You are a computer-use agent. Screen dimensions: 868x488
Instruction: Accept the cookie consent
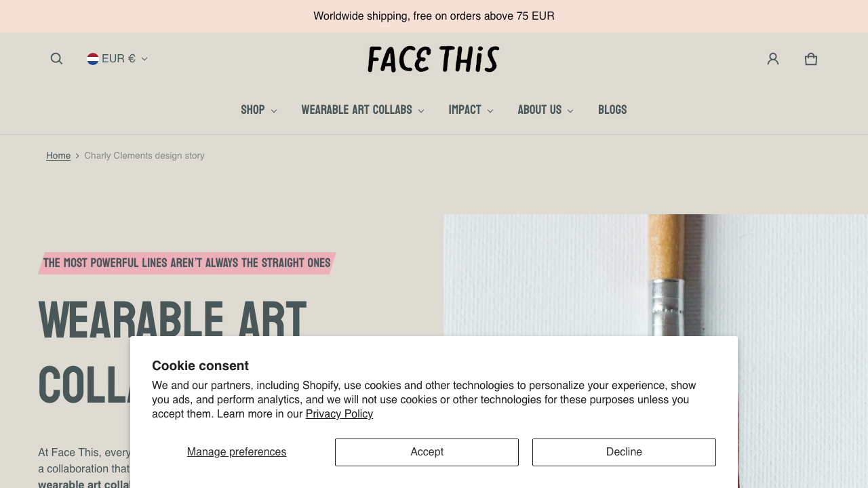click(427, 452)
